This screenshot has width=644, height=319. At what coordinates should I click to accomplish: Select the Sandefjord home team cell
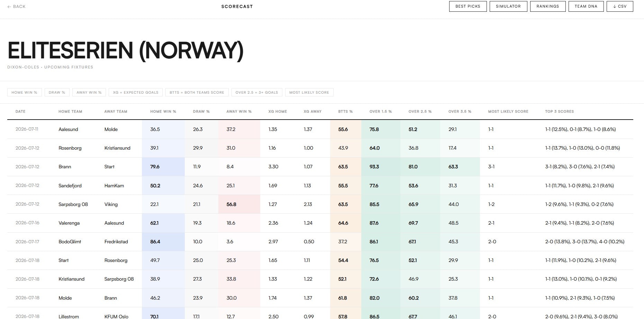tap(70, 186)
